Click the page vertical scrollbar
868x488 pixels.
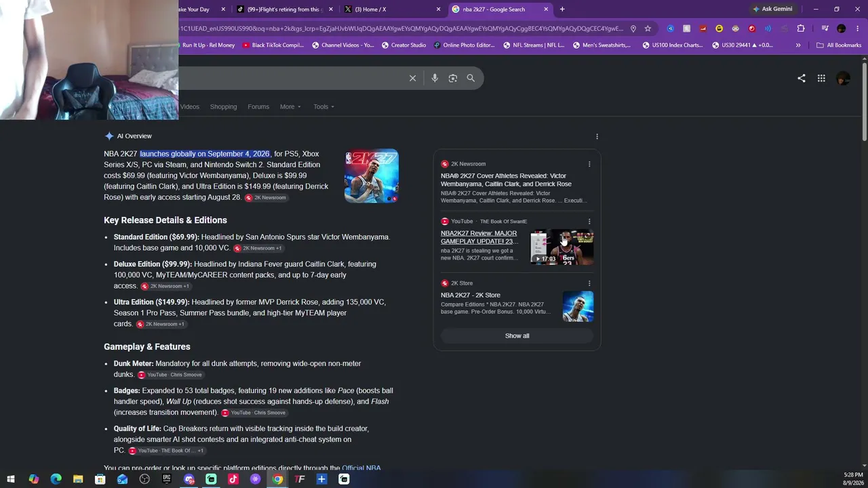coord(865,100)
